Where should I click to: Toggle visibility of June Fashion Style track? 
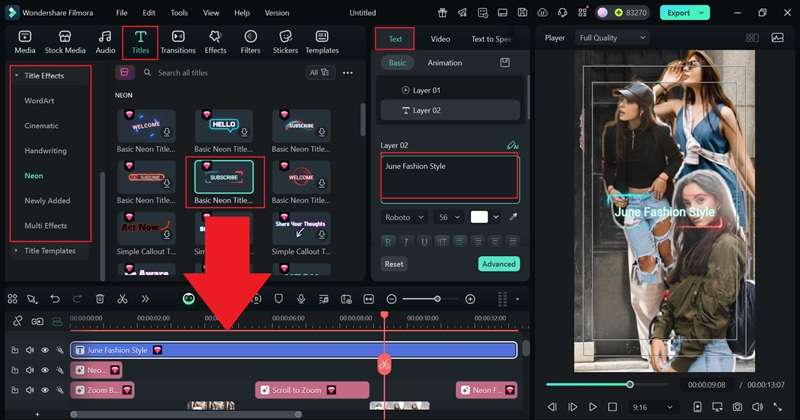tap(45, 350)
